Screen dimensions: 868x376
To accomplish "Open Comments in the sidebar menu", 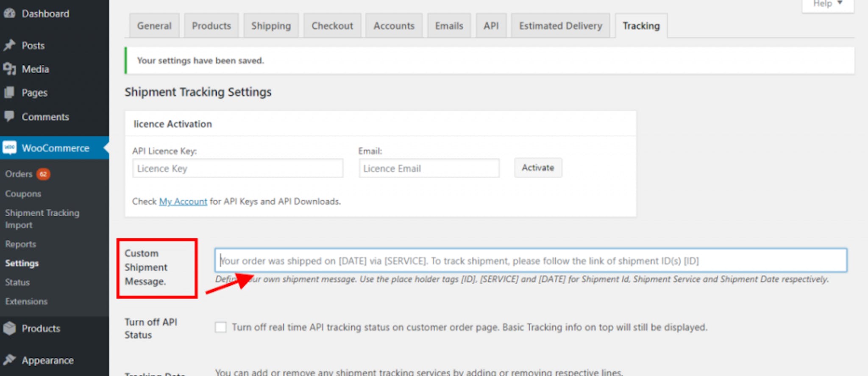I will (x=45, y=116).
